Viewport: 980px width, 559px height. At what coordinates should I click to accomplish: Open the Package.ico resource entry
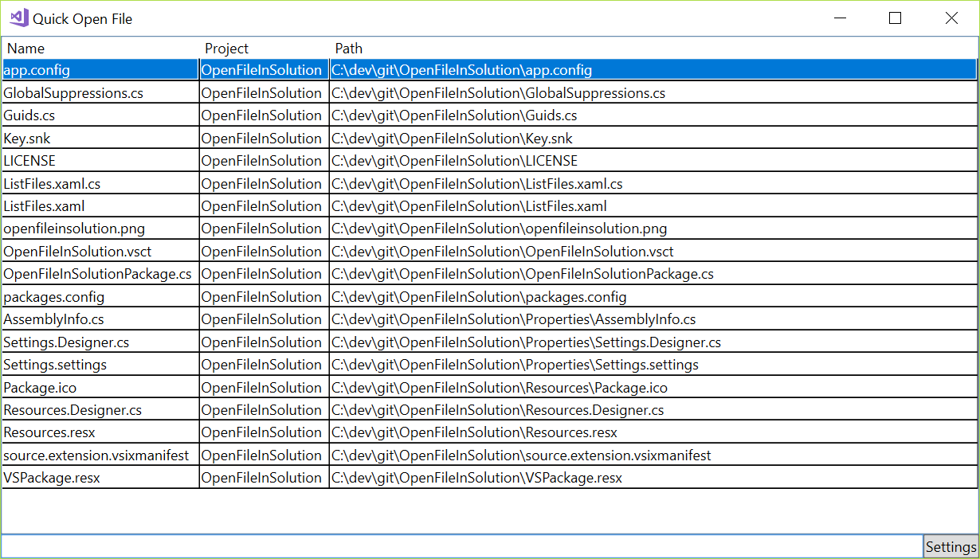point(96,387)
